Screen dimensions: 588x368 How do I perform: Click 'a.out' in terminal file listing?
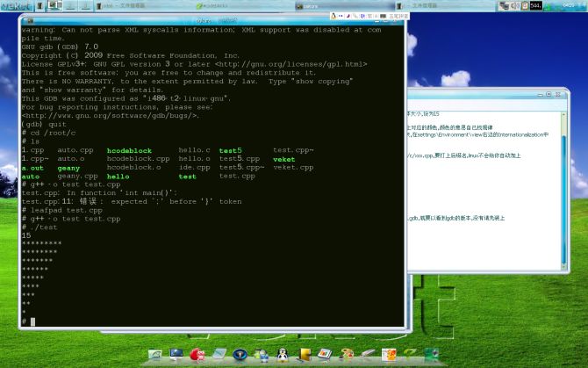(x=32, y=168)
